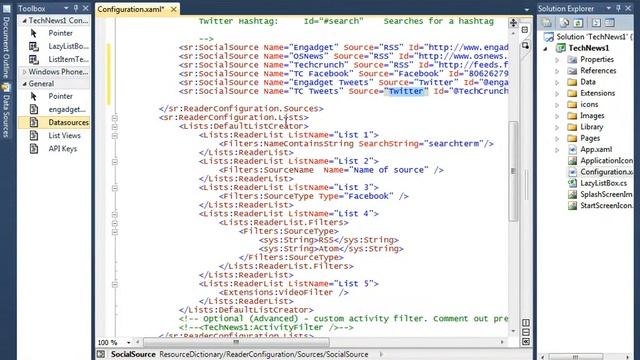Image resolution: width=640 pixels, height=360 pixels.
Task: Click the vertical split view icon
Action: point(526,323)
